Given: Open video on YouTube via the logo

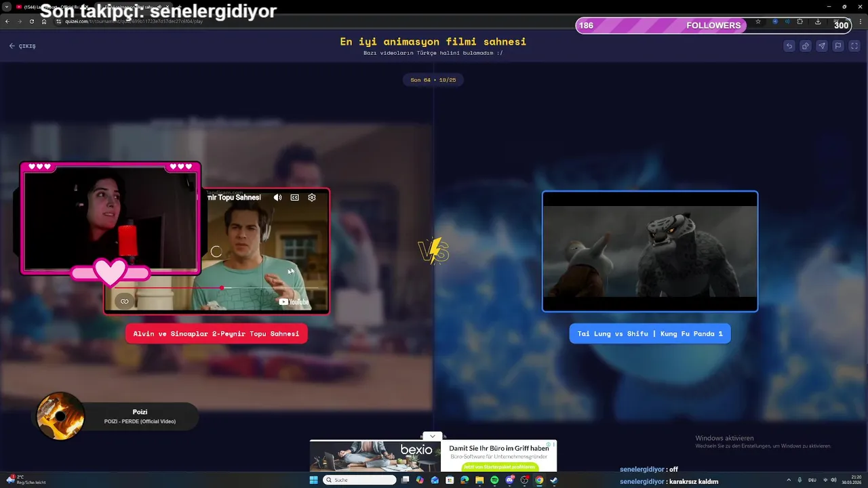Looking at the screenshot, I should coord(294,302).
